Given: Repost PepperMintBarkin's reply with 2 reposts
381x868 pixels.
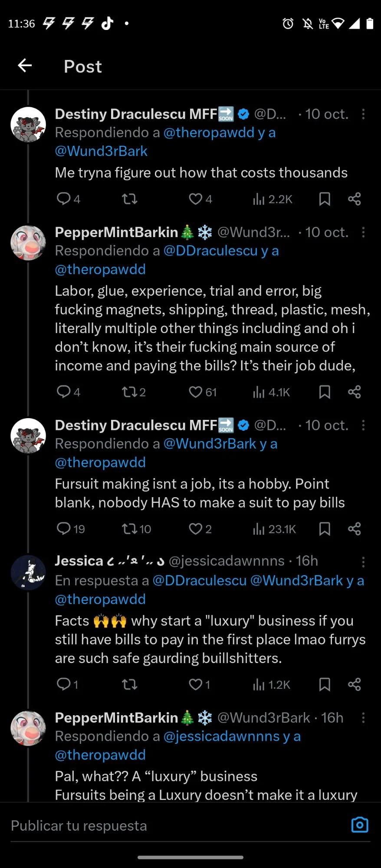Looking at the screenshot, I should point(130,392).
